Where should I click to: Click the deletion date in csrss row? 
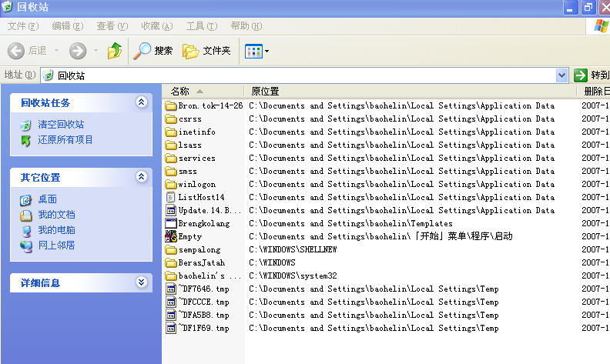coord(595,119)
